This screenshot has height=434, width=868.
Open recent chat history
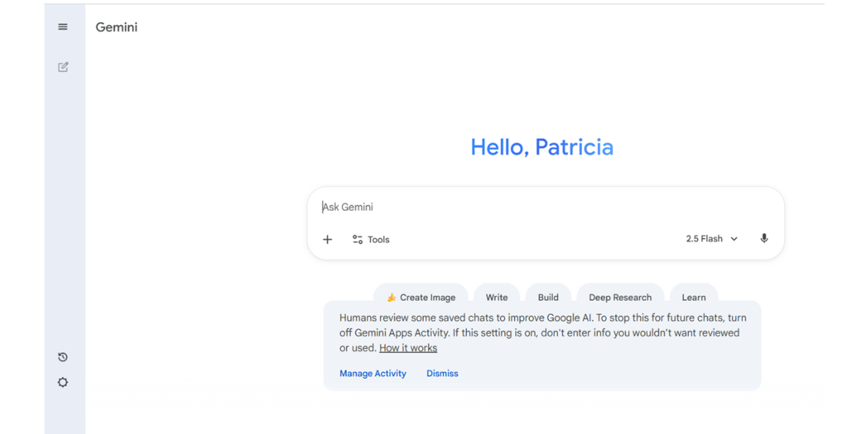[62, 357]
